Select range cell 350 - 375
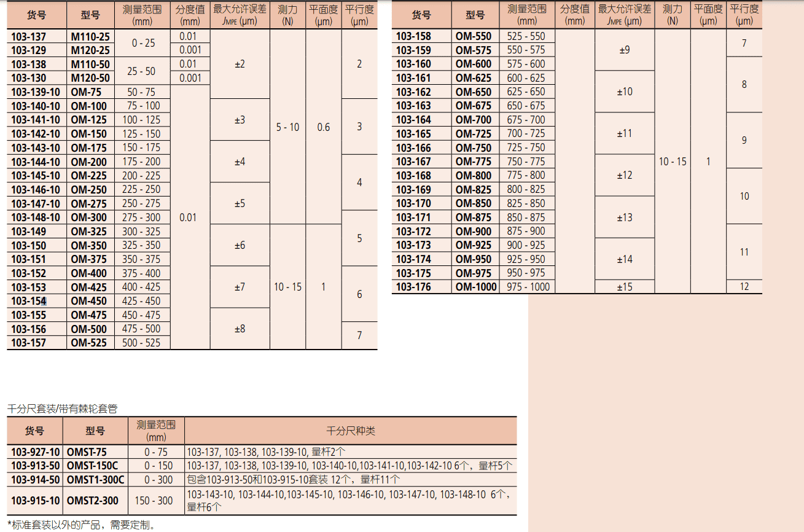The height and width of the screenshot is (532, 804). (141, 259)
